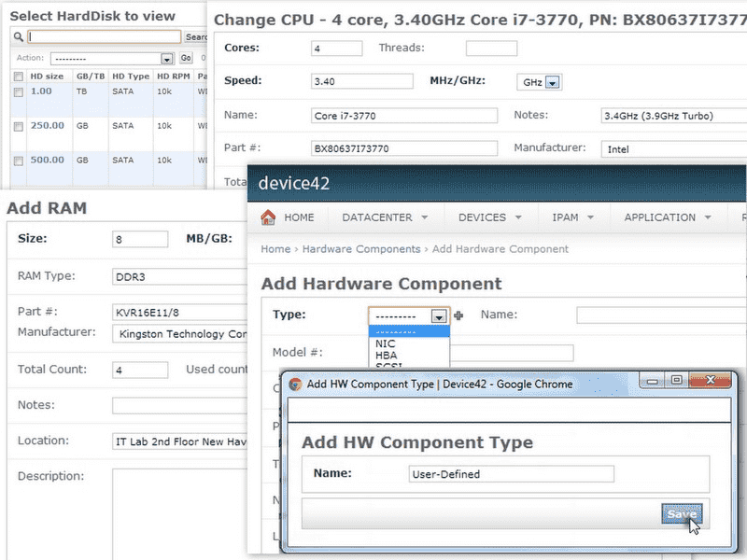Image resolution: width=747 pixels, height=560 pixels.
Task: Click the CPU Name field Core i7-3770
Action: (x=404, y=116)
